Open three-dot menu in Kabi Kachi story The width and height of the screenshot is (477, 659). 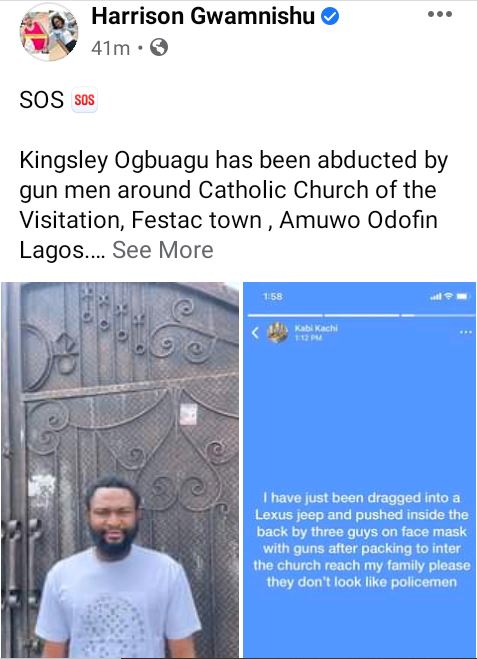pyautogui.click(x=465, y=332)
